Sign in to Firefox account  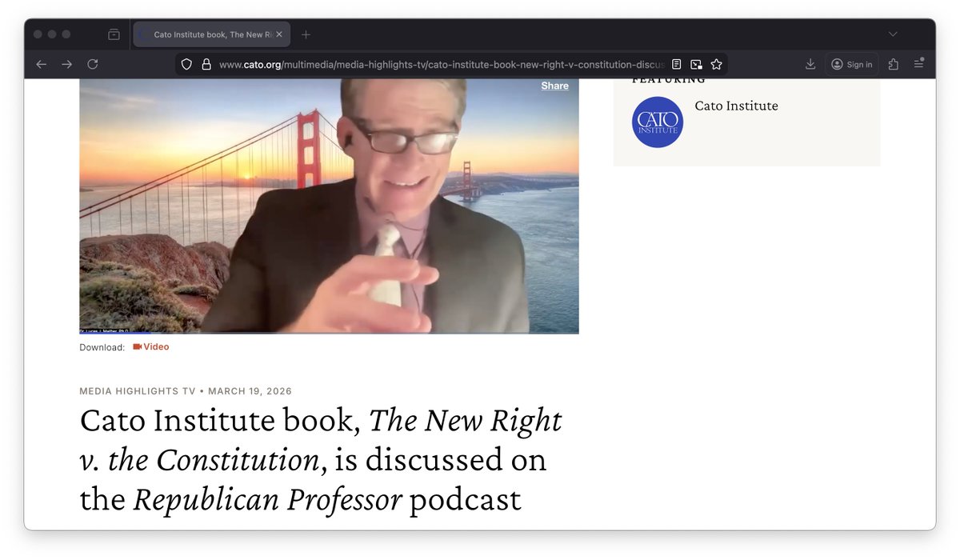(852, 64)
